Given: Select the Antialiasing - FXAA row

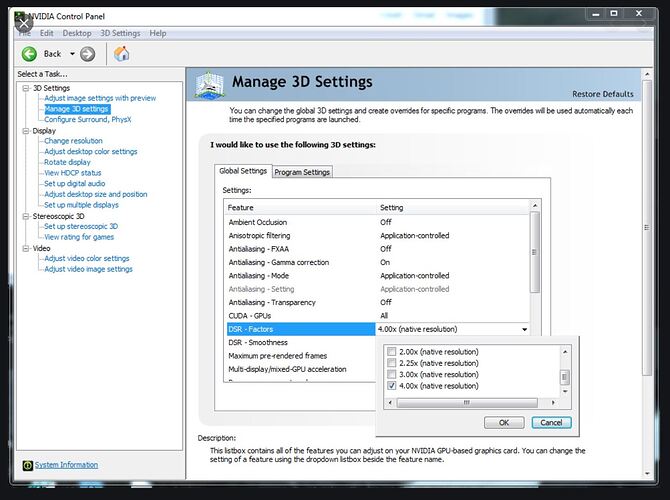Looking at the screenshot, I should click(376, 249).
